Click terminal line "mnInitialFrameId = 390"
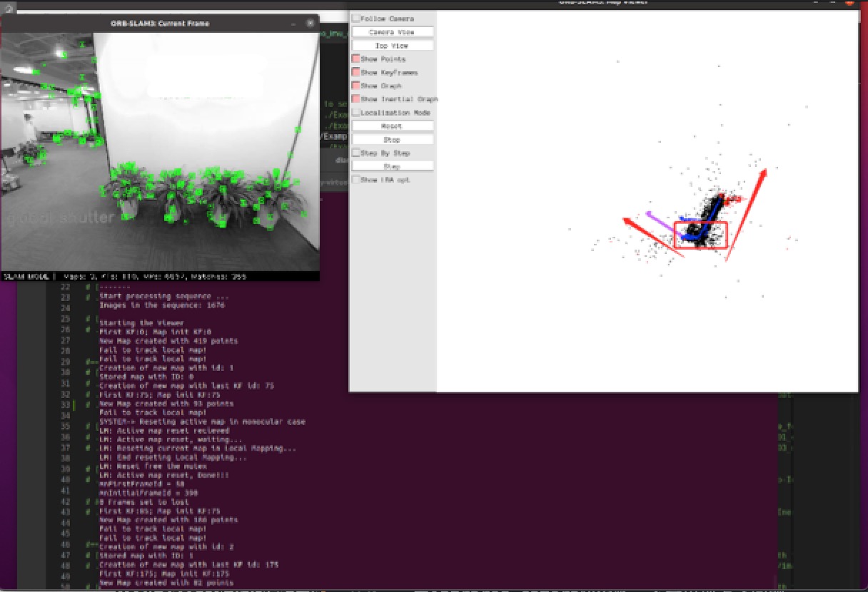This screenshot has width=868, height=592. [x=147, y=493]
